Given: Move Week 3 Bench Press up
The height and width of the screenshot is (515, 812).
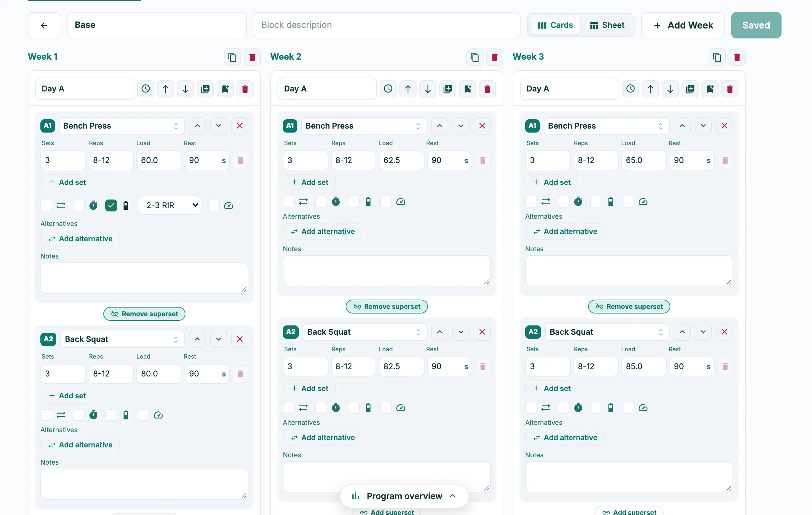Looking at the screenshot, I should coord(682,126).
